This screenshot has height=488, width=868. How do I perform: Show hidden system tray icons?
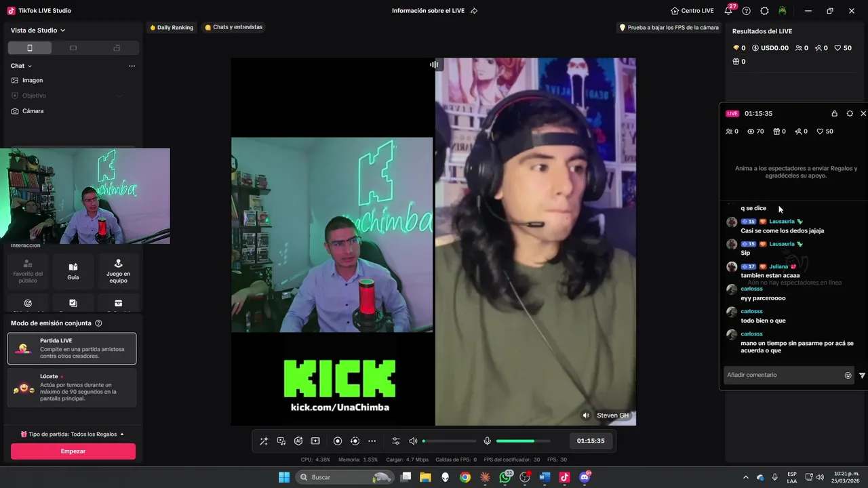(746, 477)
